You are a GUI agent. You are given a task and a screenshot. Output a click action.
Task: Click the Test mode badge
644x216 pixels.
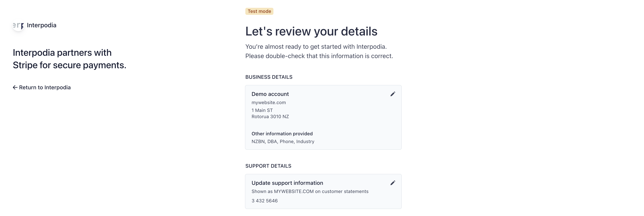pyautogui.click(x=259, y=11)
